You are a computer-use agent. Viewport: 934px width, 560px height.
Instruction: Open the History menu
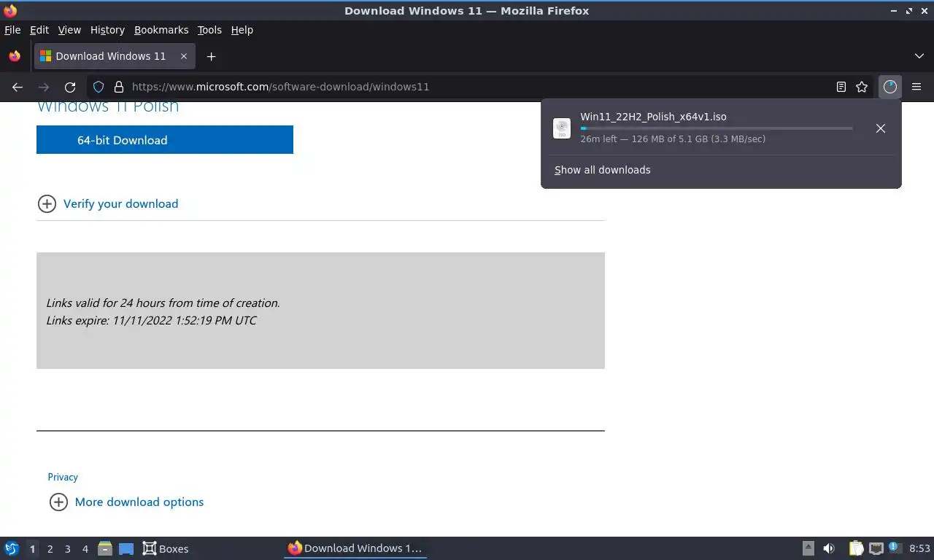[107, 30]
